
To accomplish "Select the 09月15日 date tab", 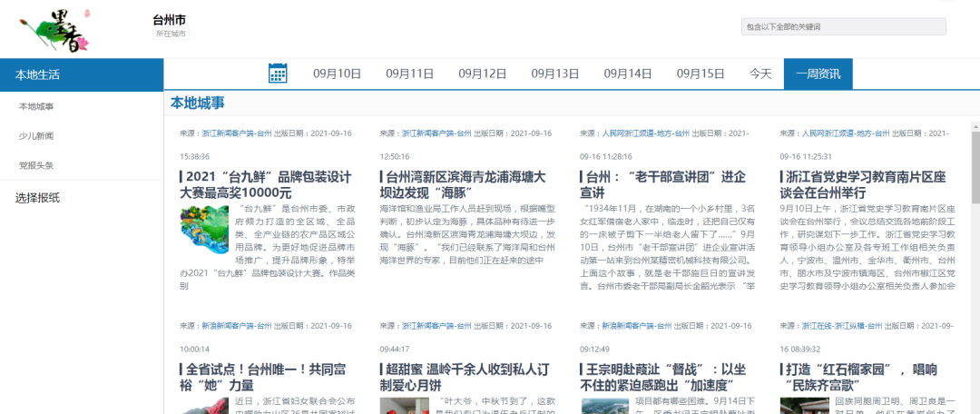I will (x=700, y=74).
